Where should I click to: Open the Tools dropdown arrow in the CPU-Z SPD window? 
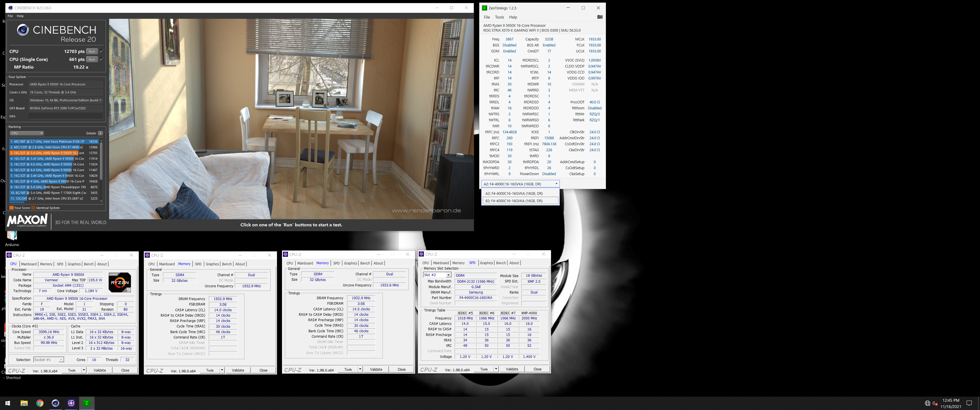[x=496, y=369]
